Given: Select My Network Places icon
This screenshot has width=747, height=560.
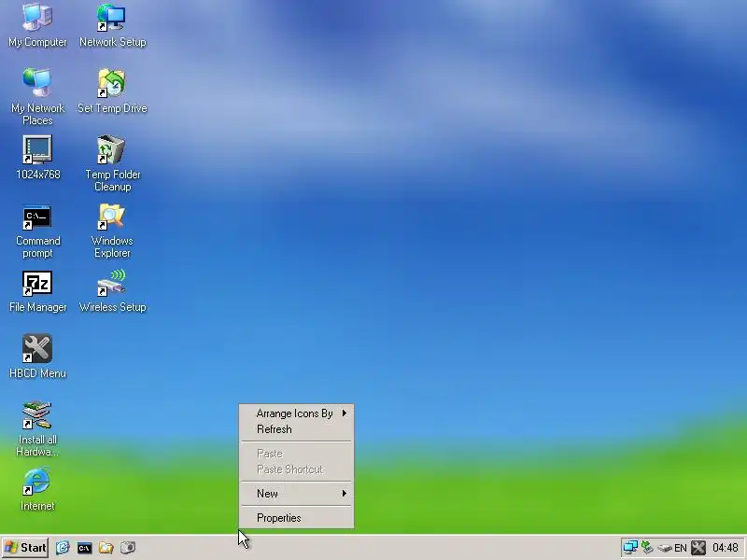Looking at the screenshot, I should click(37, 97).
